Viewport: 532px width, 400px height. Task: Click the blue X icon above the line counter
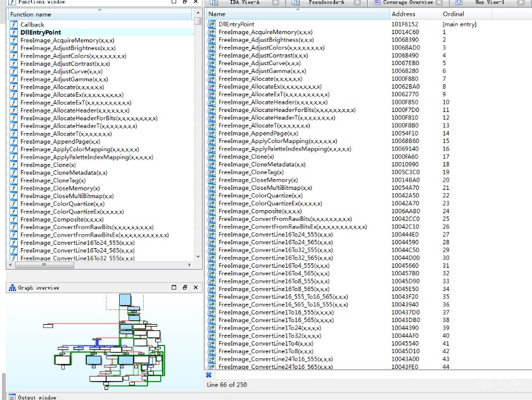[x=208, y=375]
